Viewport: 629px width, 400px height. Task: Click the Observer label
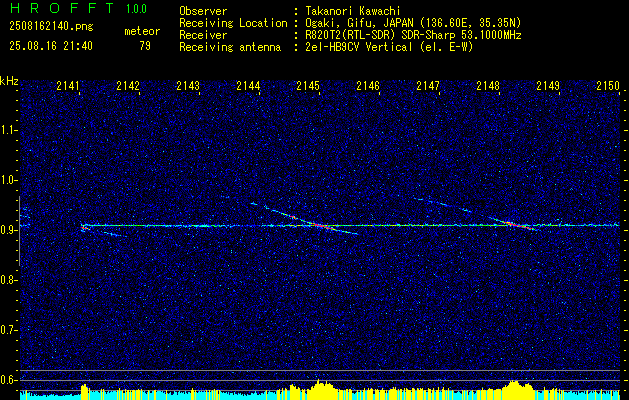pos(203,11)
